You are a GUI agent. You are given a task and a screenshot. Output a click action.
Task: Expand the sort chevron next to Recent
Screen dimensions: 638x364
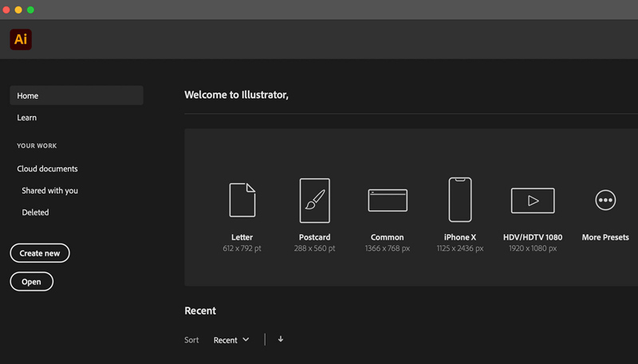(x=246, y=339)
